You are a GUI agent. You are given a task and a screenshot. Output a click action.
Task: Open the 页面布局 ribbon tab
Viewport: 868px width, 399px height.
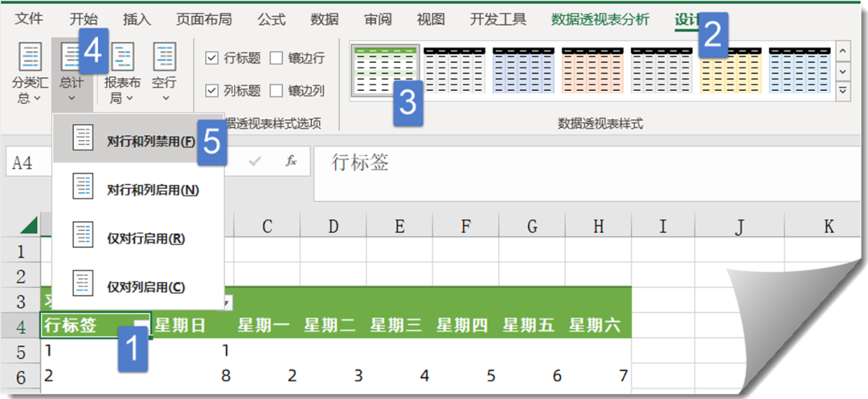click(206, 19)
